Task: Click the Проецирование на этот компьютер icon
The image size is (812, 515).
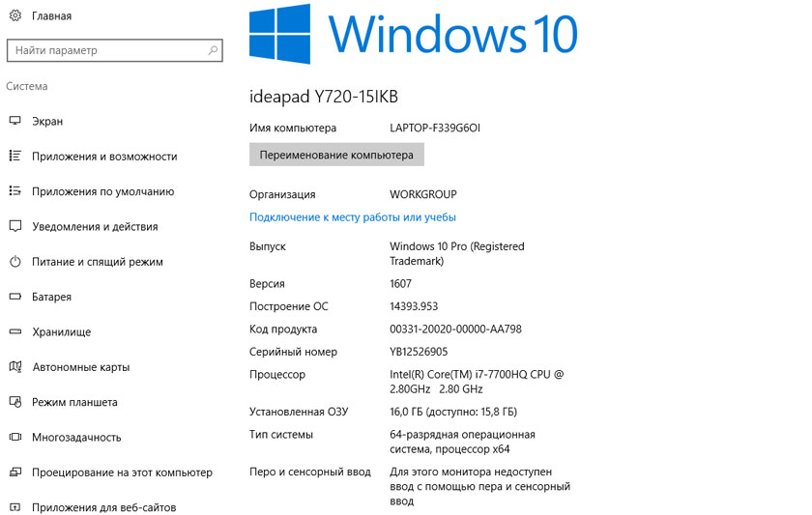Action: pos(15,472)
